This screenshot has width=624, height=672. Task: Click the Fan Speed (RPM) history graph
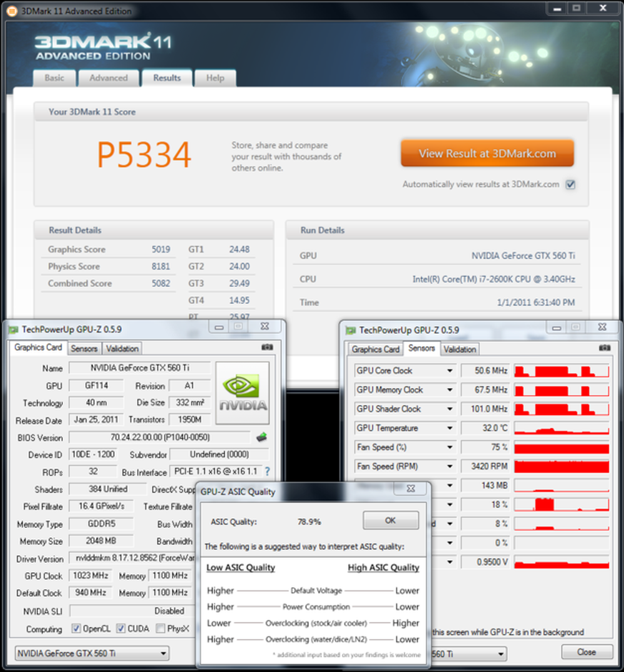tap(562, 466)
